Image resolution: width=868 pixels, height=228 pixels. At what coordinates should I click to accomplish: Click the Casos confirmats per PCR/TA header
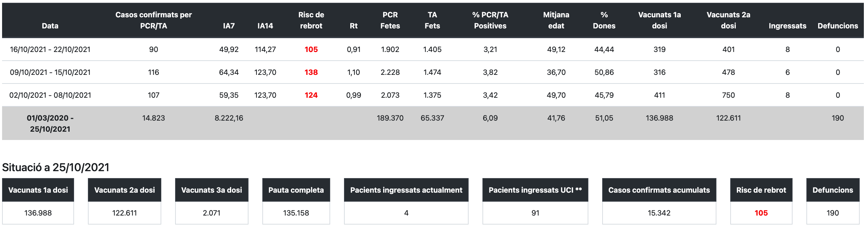click(153, 20)
